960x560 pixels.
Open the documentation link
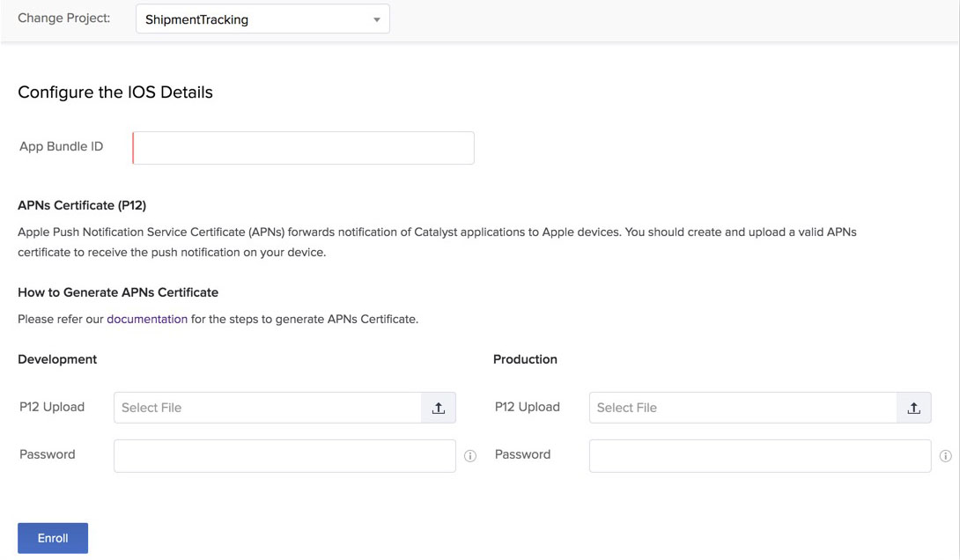pyautogui.click(x=147, y=319)
